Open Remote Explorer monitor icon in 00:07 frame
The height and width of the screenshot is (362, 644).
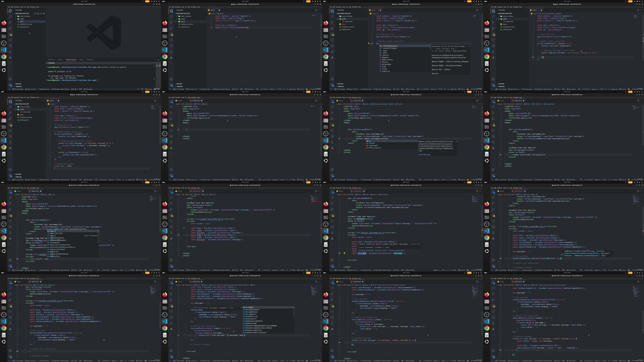(10, 46)
